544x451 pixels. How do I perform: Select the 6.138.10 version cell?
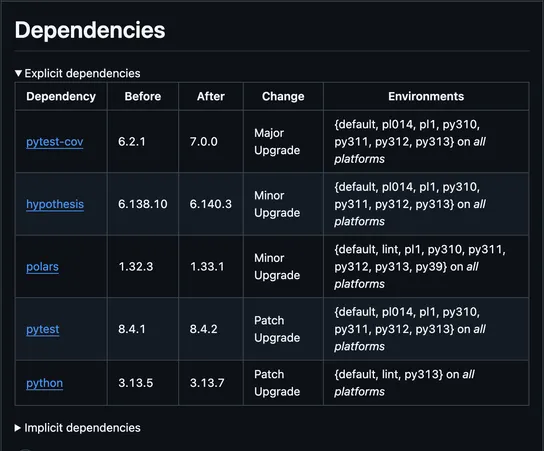tap(143, 204)
